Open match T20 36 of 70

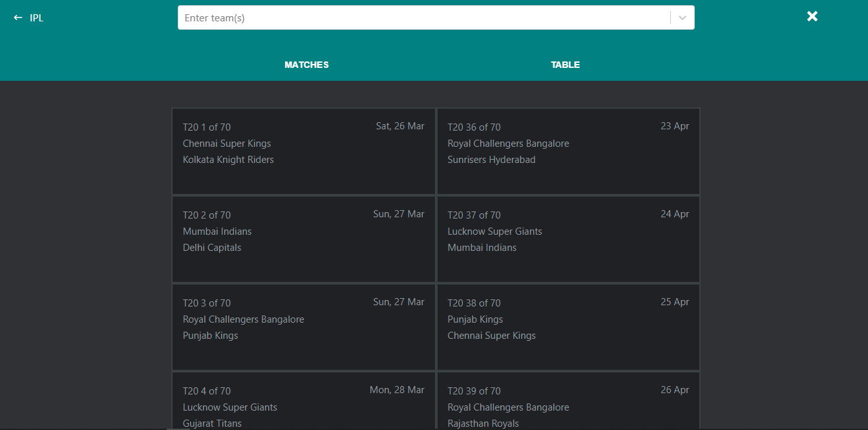coord(568,151)
